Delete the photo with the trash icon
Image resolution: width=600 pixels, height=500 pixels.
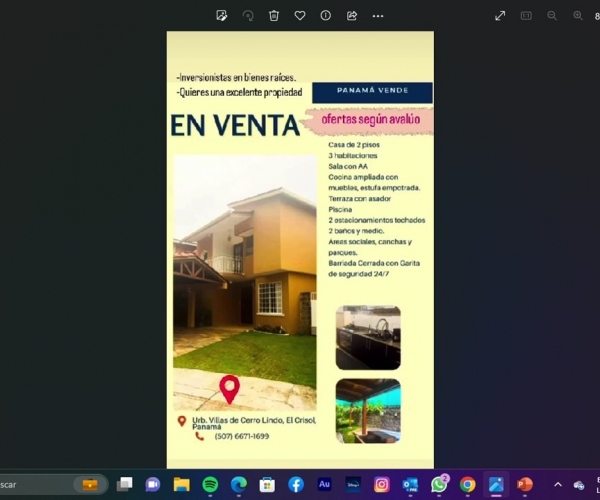[x=274, y=16]
